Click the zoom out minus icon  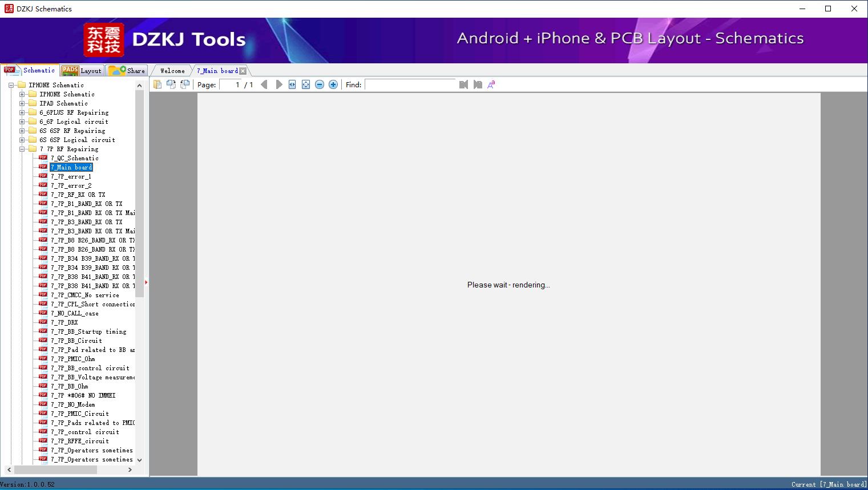click(320, 84)
